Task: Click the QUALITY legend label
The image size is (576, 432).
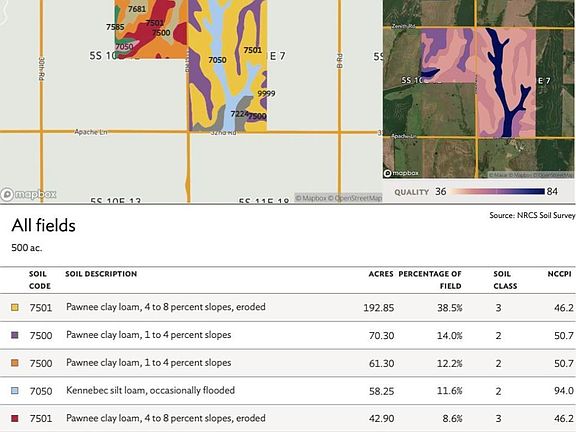Action: point(411,192)
